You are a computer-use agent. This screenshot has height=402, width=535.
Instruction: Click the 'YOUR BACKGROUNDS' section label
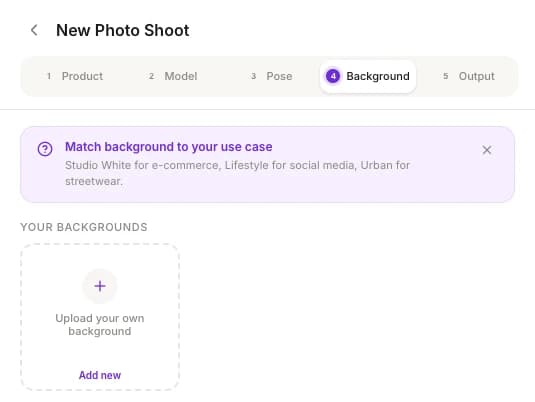click(84, 227)
